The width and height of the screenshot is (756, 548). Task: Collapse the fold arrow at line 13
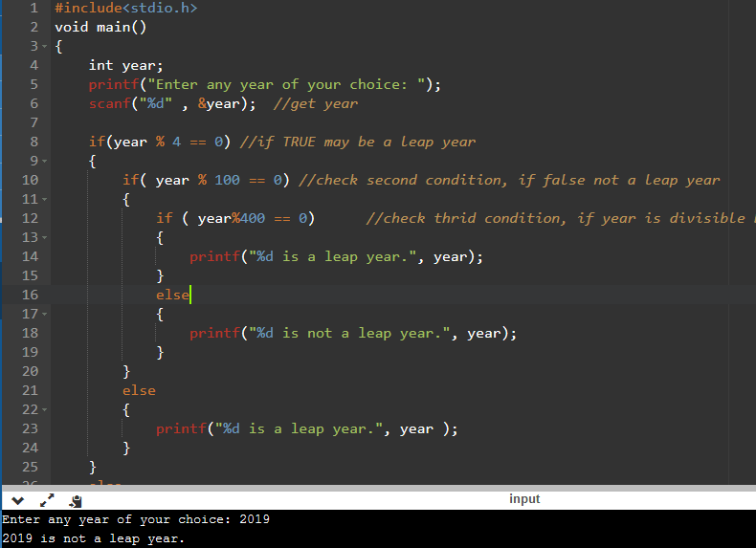44,237
